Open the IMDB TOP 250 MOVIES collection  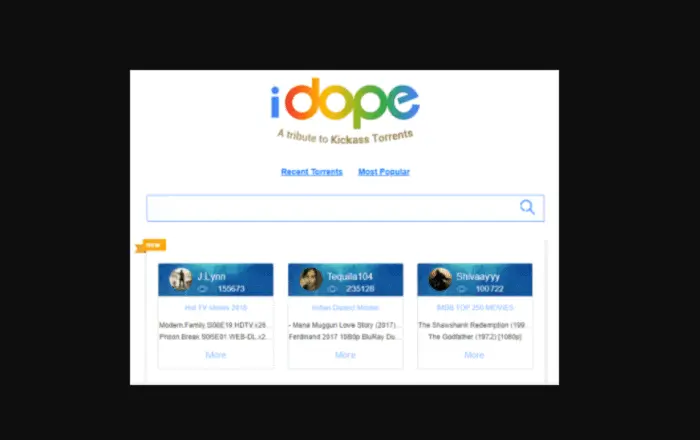(x=475, y=307)
